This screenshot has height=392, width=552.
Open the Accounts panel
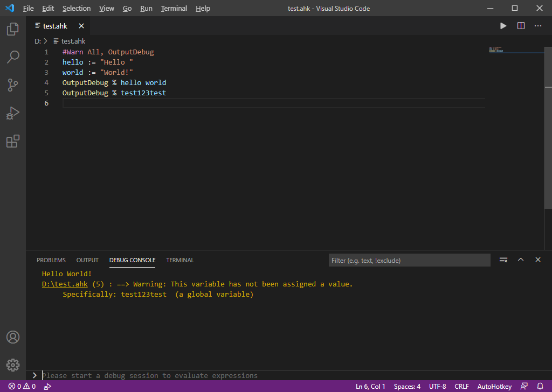13,337
